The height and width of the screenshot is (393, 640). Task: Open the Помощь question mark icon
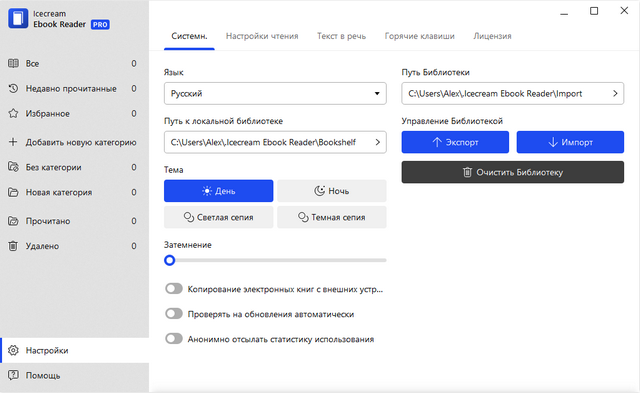13,375
